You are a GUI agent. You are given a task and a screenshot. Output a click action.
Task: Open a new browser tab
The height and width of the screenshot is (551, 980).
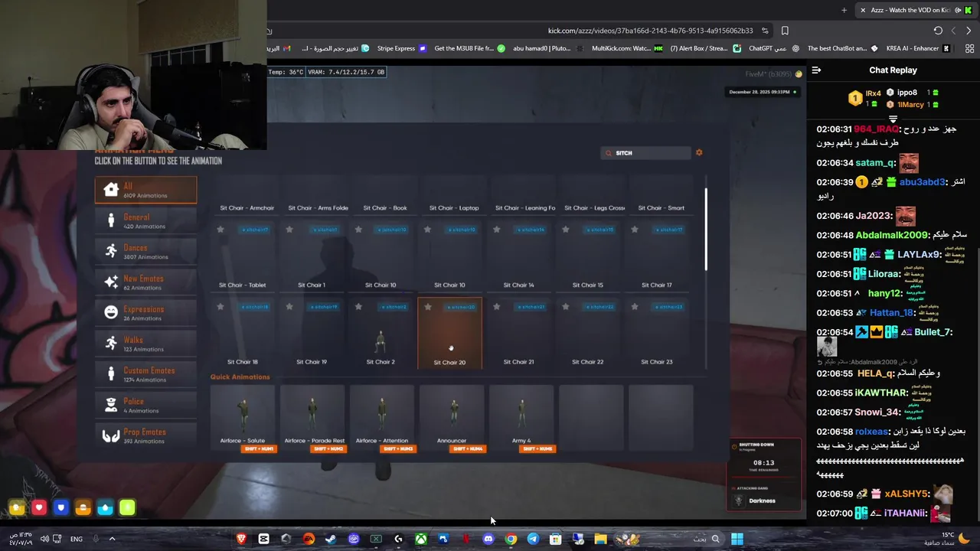point(844,10)
